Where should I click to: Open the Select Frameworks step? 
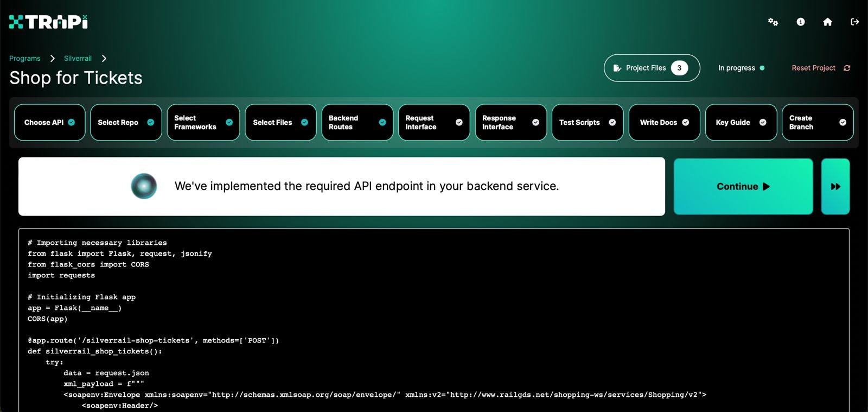[203, 122]
